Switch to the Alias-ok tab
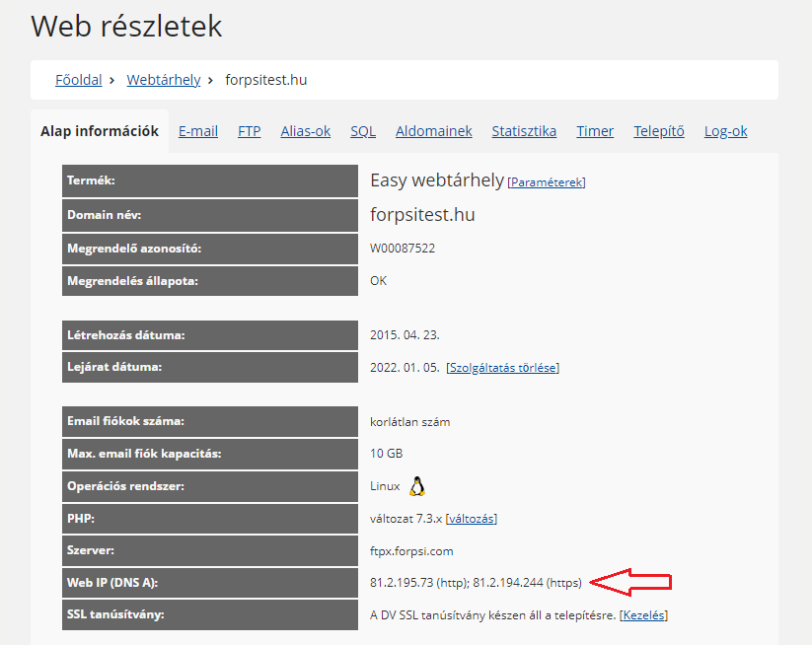This screenshot has height=645, width=812. click(306, 131)
